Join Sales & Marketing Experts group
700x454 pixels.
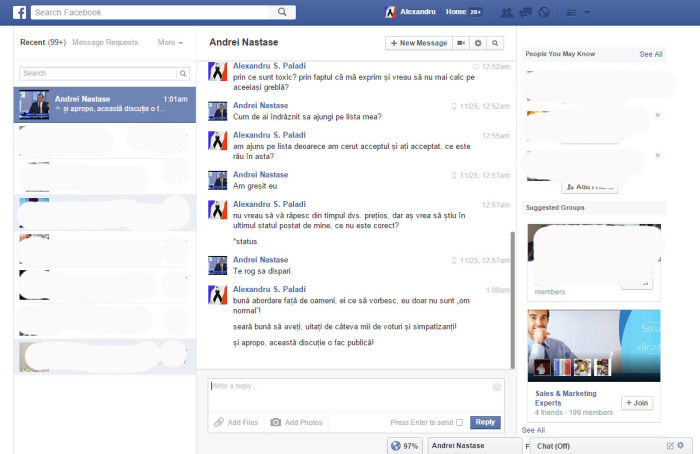(637, 403)
